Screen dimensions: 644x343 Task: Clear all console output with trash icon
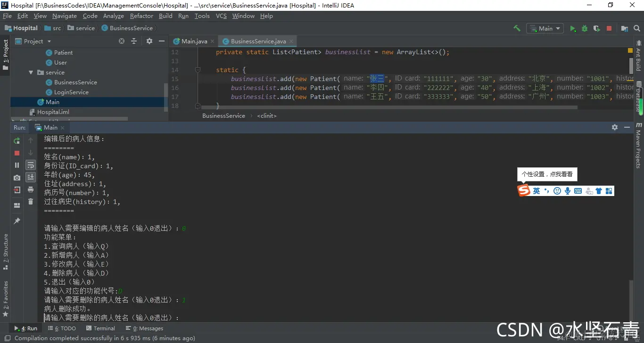pos(31,202)
